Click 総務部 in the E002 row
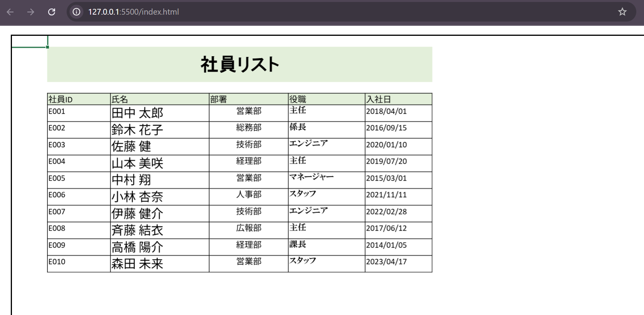The width and height of the screenshot is (644, 315). (x=249, y=127)
